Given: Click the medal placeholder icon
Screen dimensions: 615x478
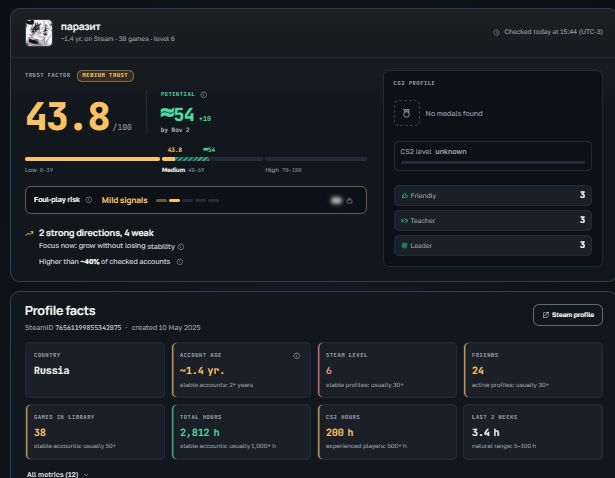Looking at the screenshot, I should pos(407,113).
